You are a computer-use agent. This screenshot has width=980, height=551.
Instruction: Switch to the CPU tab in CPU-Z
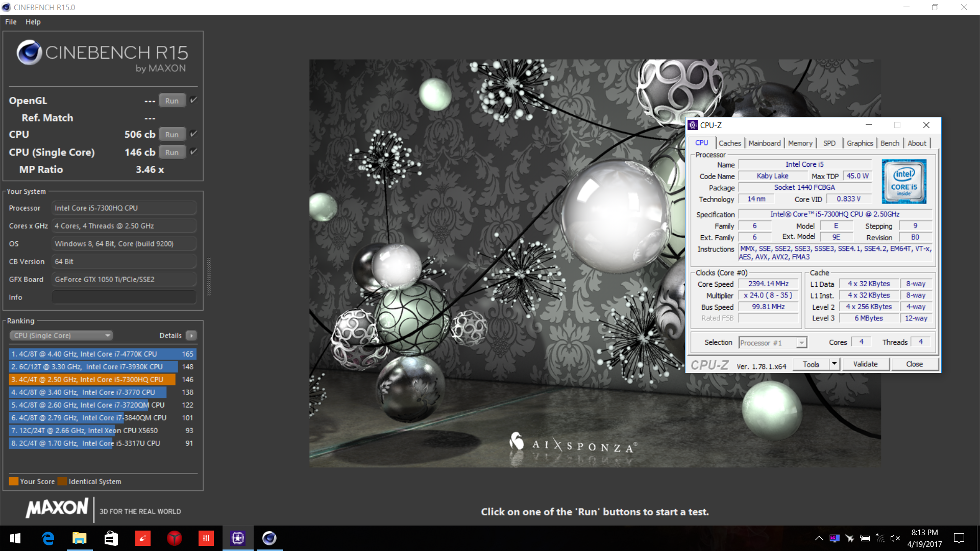point(702,143)
